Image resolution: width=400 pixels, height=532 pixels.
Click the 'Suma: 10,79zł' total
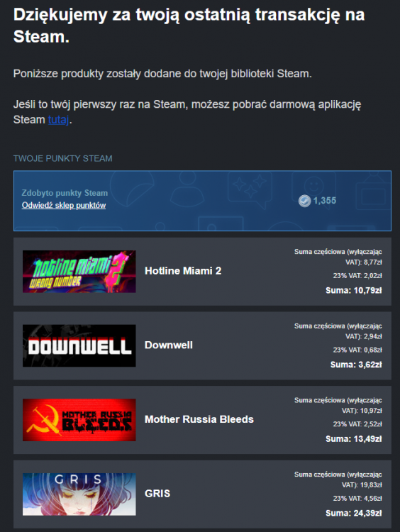pyautogui.click(x=354, y=290)
